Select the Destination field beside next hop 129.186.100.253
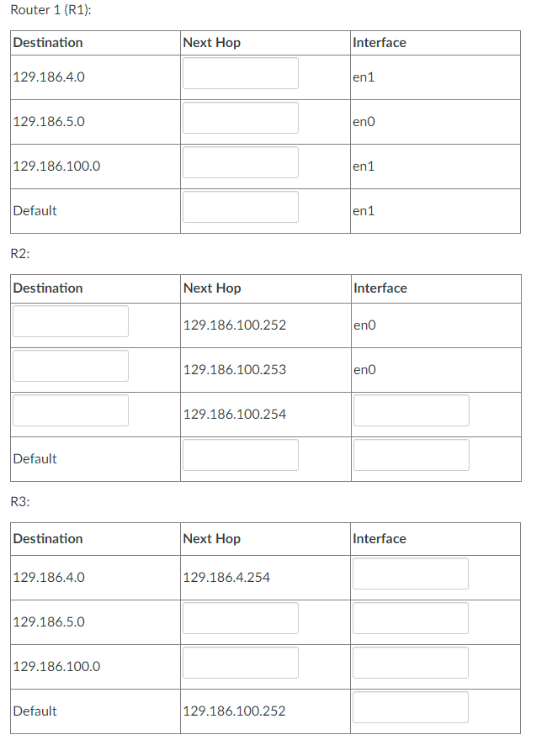This screenshot has height=756, width=547. [70, 366]
